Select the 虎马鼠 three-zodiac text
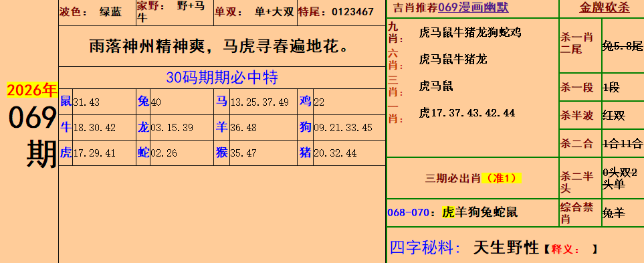 coord(436,86)
